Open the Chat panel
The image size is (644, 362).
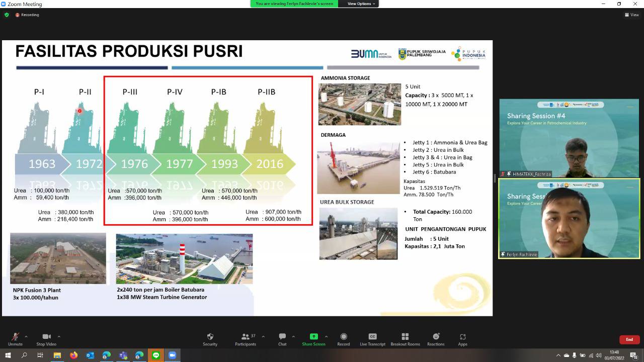click(x=282, y=339)
